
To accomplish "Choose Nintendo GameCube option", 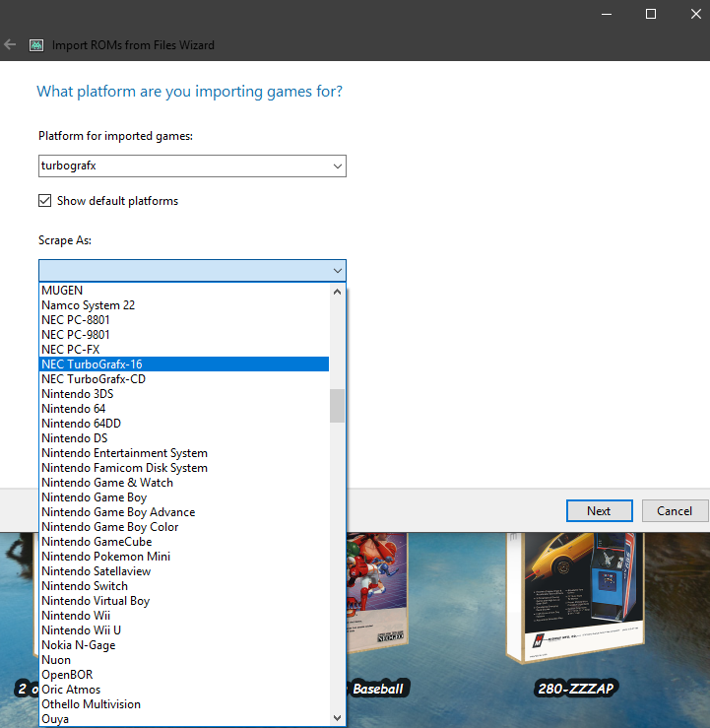I will (185, 542).
